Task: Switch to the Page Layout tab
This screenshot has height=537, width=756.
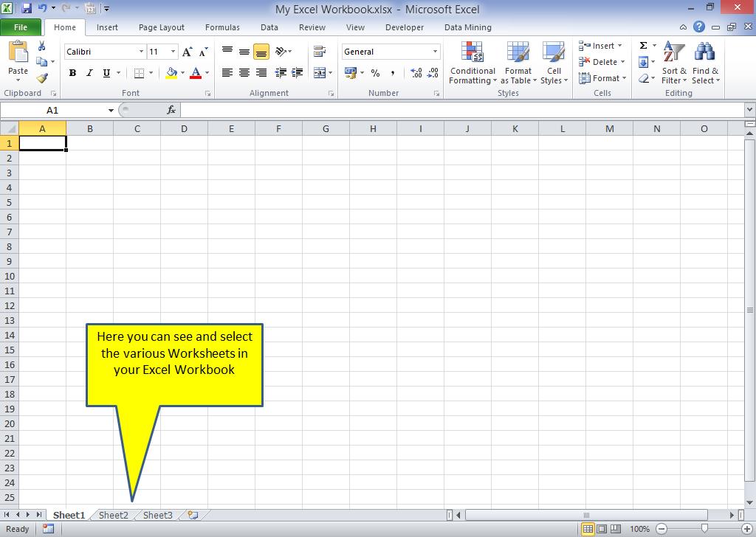Action: coord(162,27)
